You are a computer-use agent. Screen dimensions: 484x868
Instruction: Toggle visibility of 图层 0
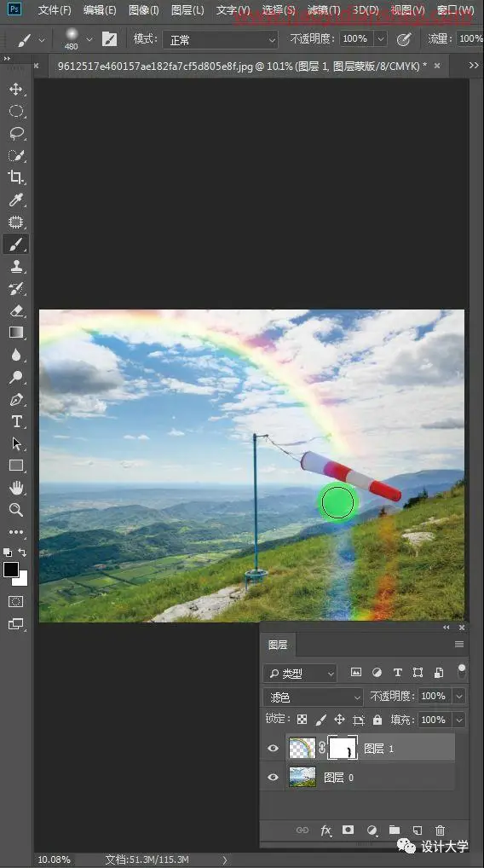[x=273, y=778]
